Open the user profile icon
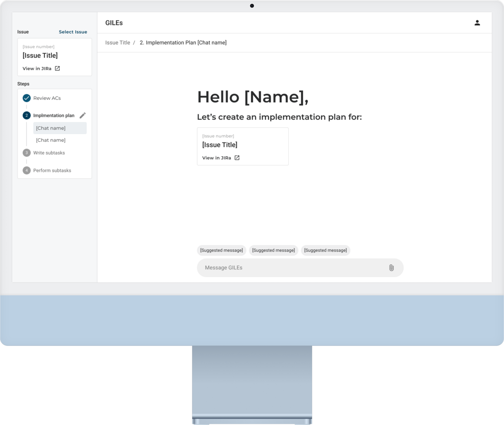The image size is (504, 425). coord(477,23)
